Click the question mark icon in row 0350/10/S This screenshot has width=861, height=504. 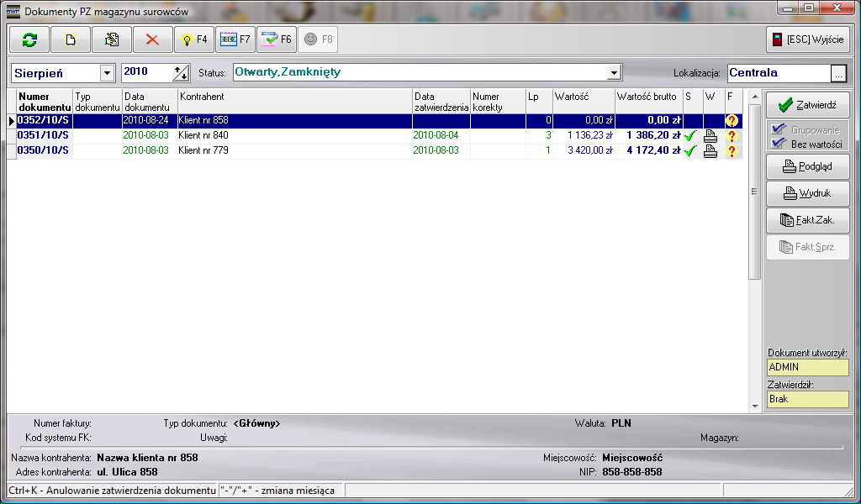[732, 151]
